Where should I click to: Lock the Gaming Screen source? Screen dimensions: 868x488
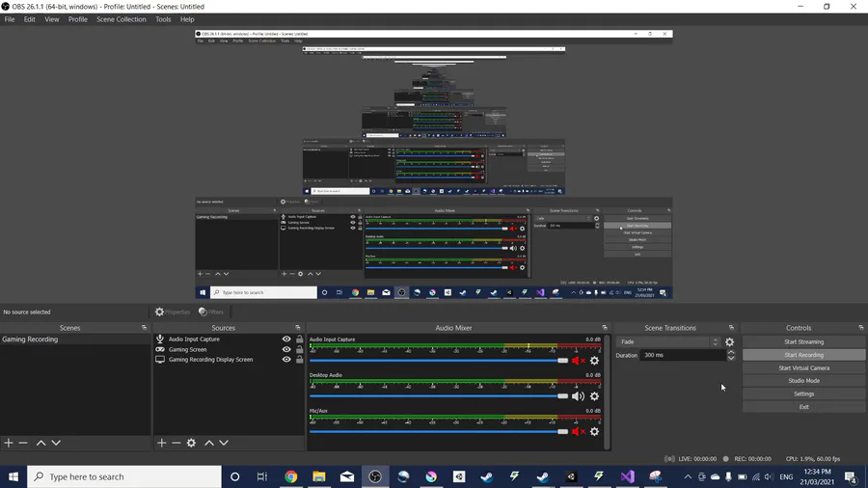tap(300, 349)
